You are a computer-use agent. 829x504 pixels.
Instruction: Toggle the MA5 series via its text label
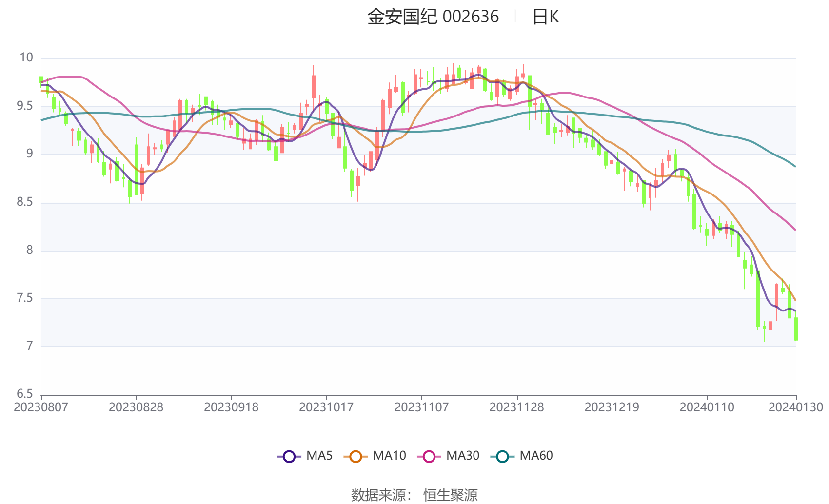click(319, 456)
